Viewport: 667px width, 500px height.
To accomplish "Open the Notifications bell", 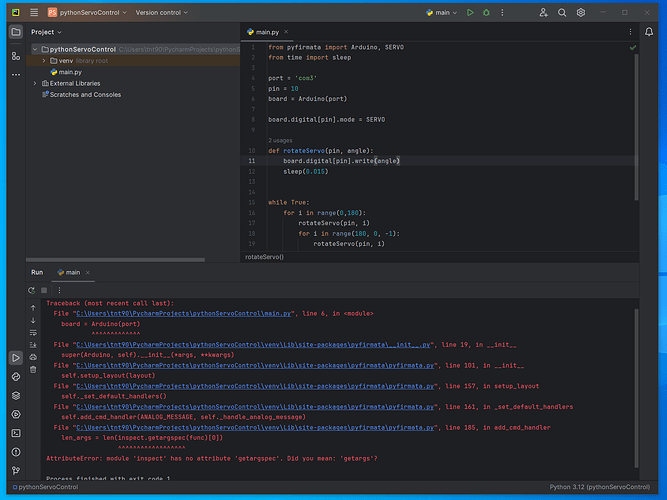I will tap(649, 32).
